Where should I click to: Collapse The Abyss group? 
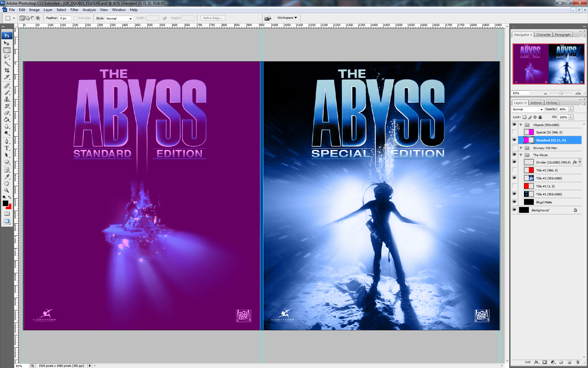(521, 155)
